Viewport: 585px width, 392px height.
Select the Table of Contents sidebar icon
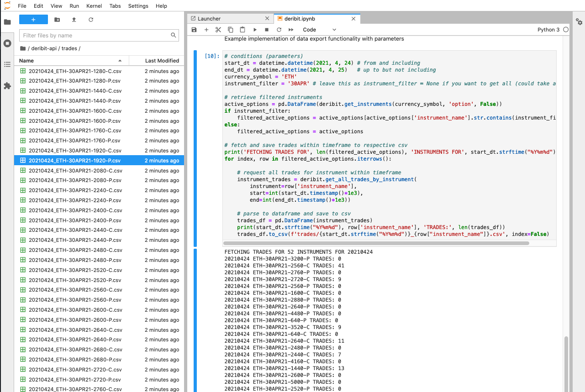(x=7, y=64)
